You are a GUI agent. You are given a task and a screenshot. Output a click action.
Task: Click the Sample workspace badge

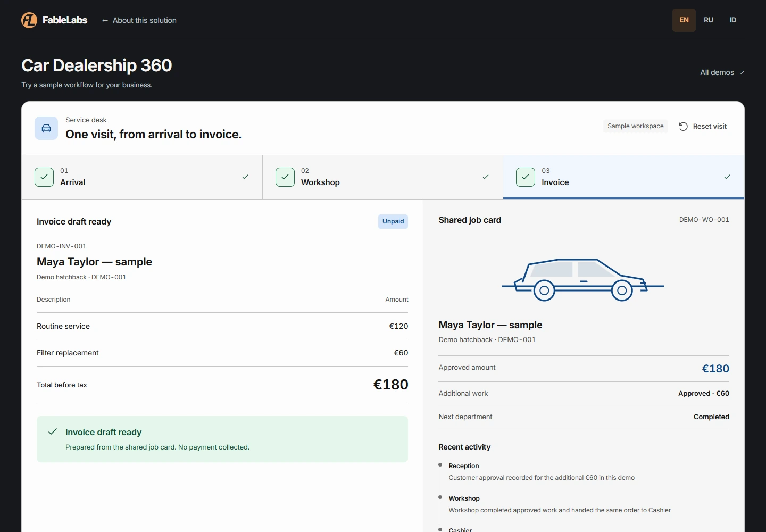(636, 126)
